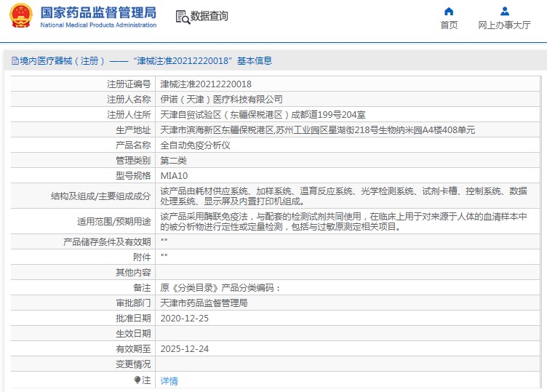
Task: Open the 首页 navigation item
Action: [449, 25]
